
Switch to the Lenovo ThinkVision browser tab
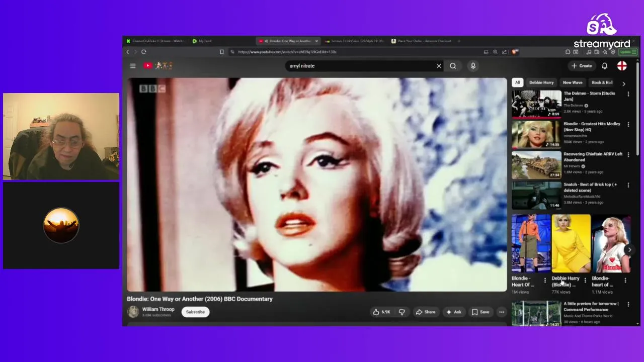click(354, 41)
